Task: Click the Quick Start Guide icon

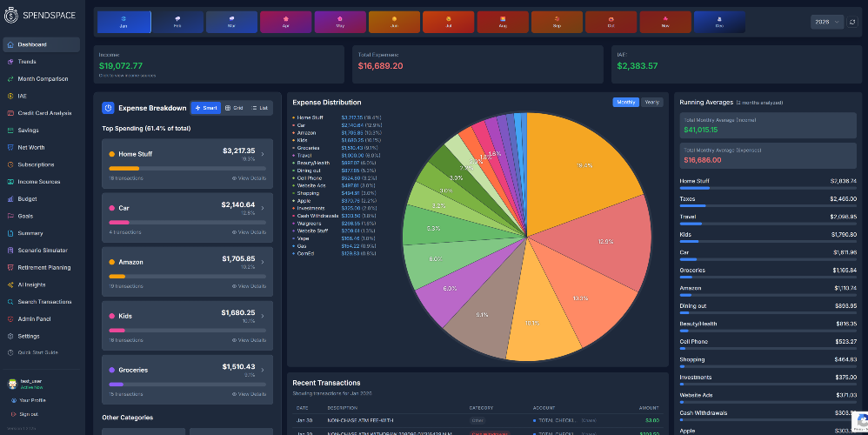Action: pos(10,352)
